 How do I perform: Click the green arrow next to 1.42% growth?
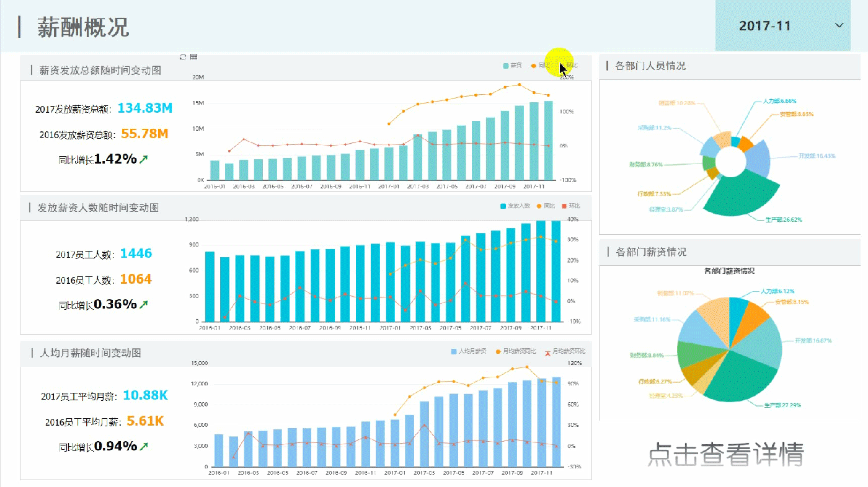pos(144,159)
